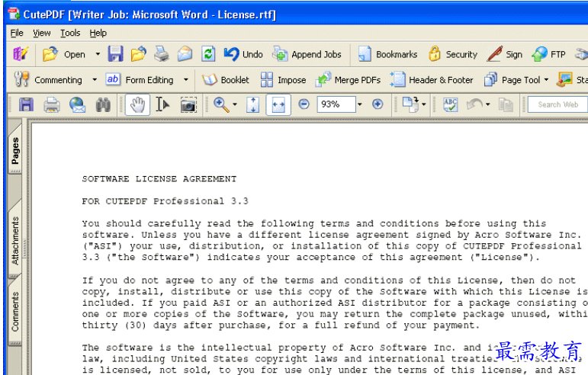
Task: Expand the Page Tool dropdown arrow
Action: tap(546, 80)
